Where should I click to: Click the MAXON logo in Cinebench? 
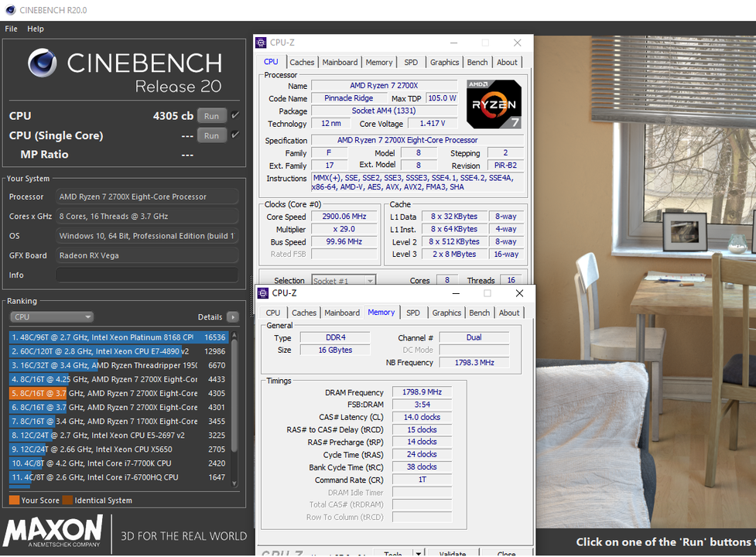pyautogui.click(x=53, y=531)
